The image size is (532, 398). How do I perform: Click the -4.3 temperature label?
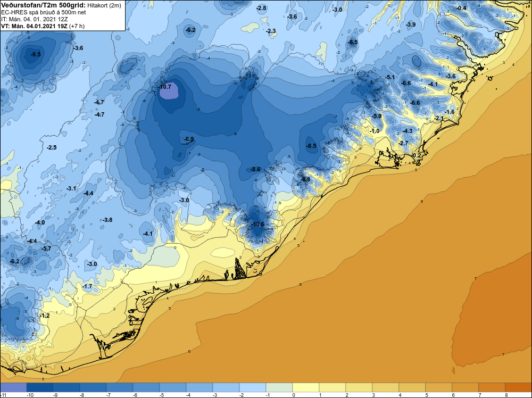408,131
